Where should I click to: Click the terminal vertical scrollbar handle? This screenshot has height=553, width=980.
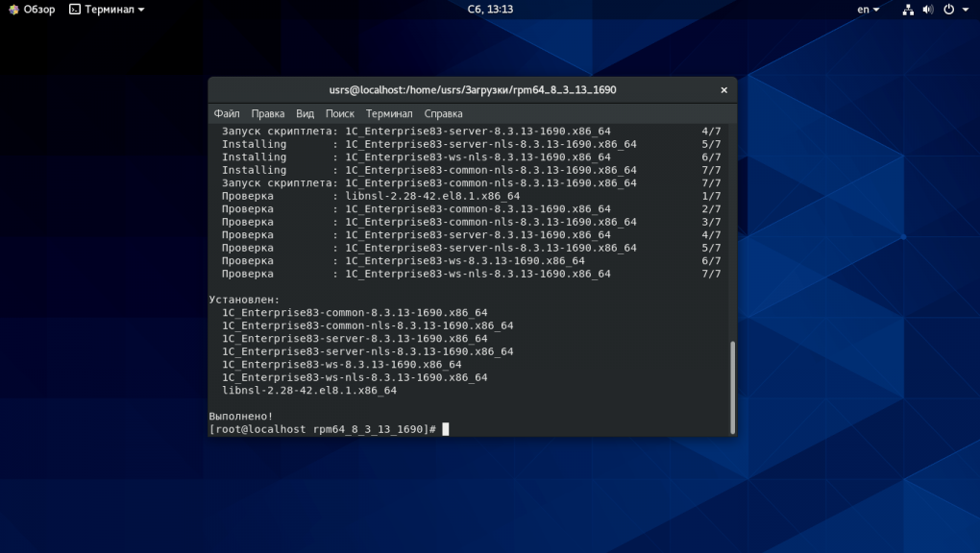point(732,386)
